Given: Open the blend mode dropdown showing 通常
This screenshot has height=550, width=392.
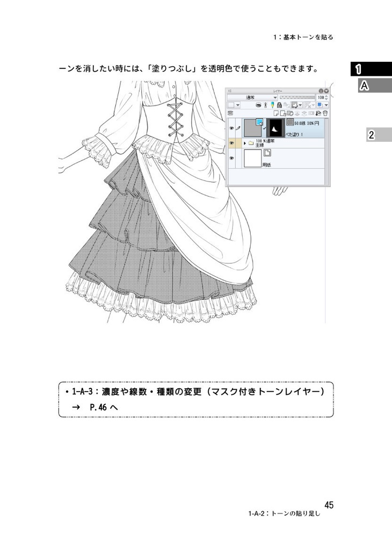Looking at the screenshot, I should pyautogui.click(x=252, y=98).
